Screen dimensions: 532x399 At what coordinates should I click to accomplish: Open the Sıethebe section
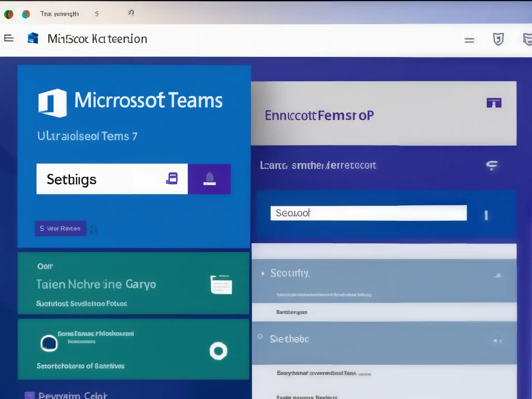(x=384, y=343)
